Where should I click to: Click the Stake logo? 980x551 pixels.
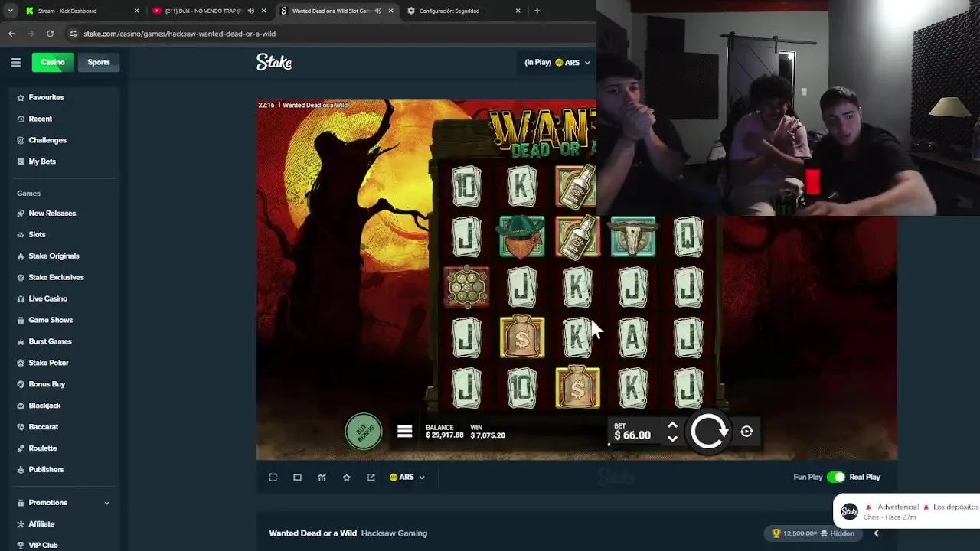pyautogui.click(x=274, y=62)
